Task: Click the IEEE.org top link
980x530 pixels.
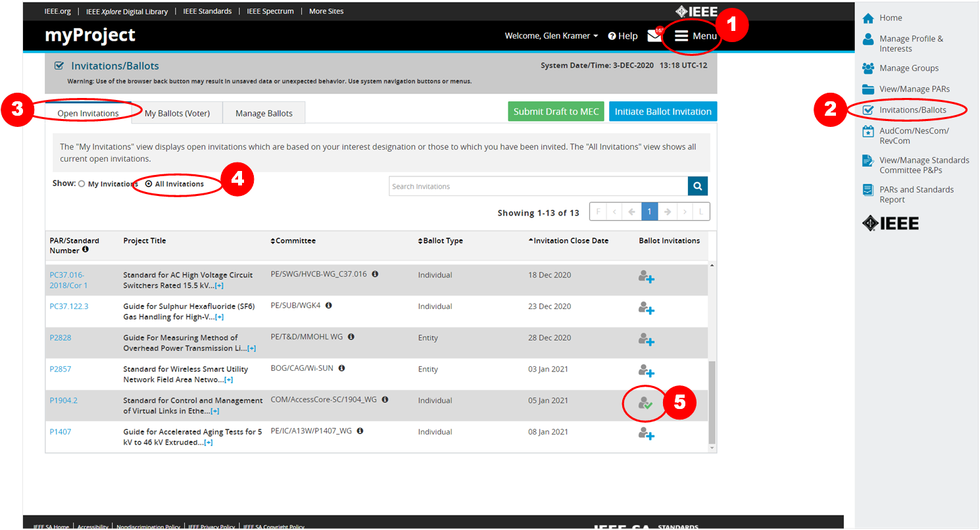Action: [x=58, y=11]
